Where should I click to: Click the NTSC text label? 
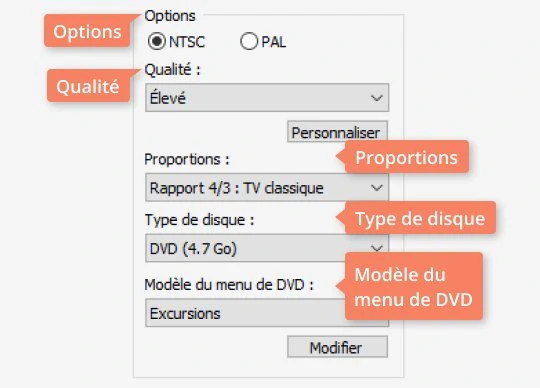(187, 42)
